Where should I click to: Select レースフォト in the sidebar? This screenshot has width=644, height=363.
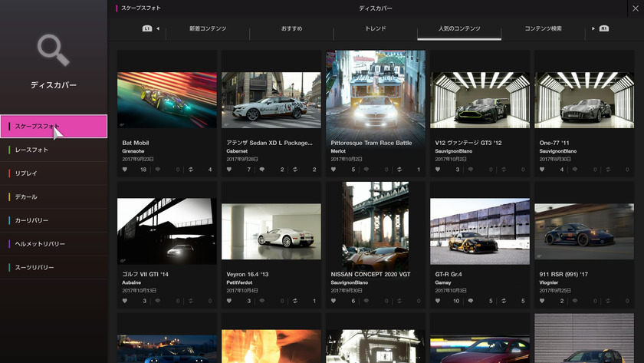(x=54, y=150)
